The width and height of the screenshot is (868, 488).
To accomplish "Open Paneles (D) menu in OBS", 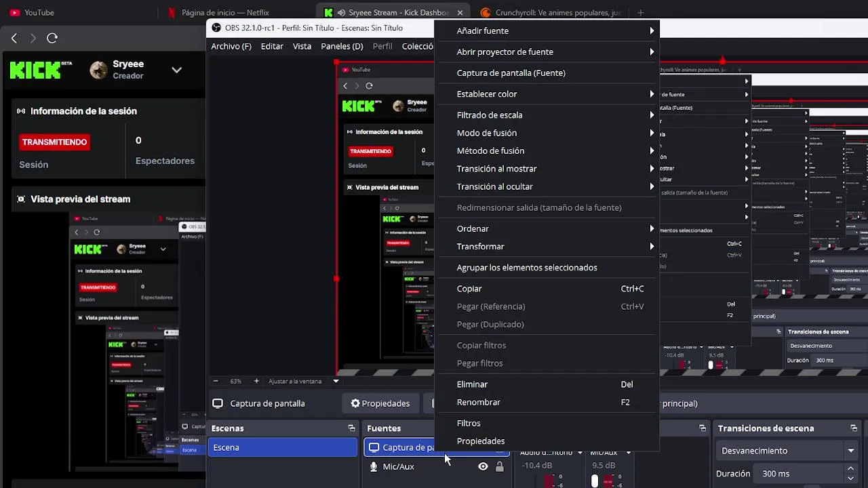I will pos(342,46).
